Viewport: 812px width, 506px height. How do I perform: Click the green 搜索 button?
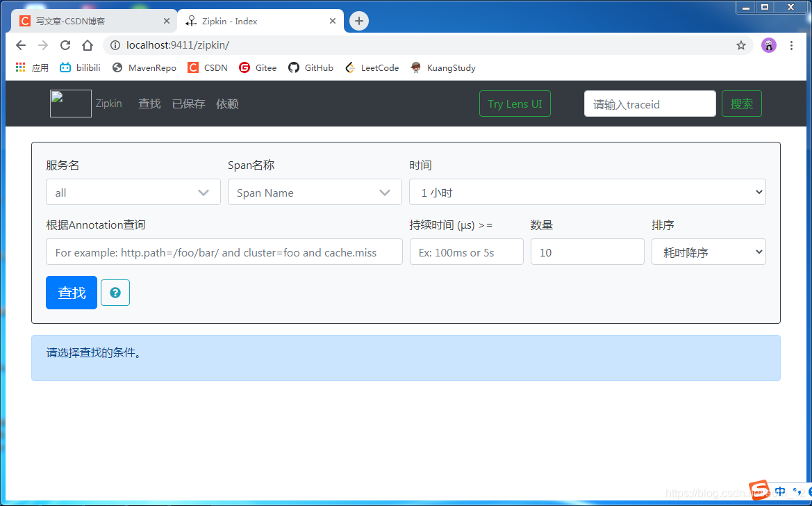coord(742,104)
